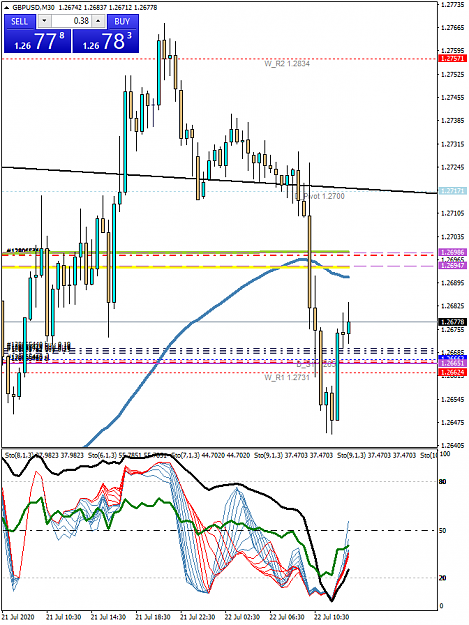Click the 22 Jul 10:30 time label
The width and height of the screenshot is (469, 625).
tap(332, 617)
